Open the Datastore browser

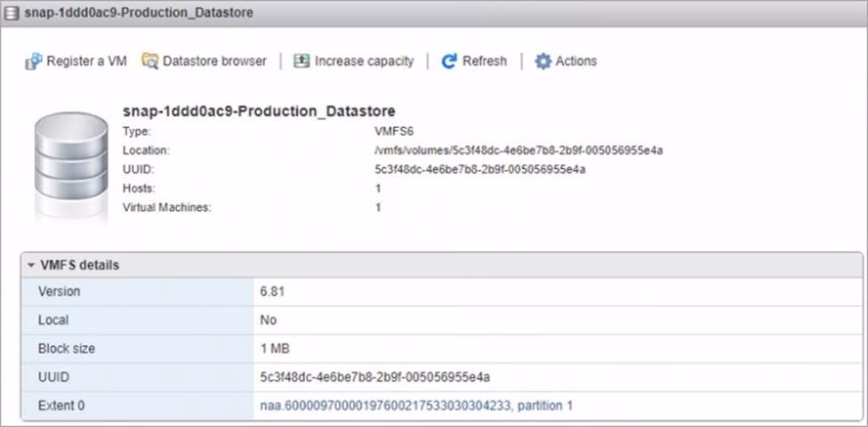point(214,61)
